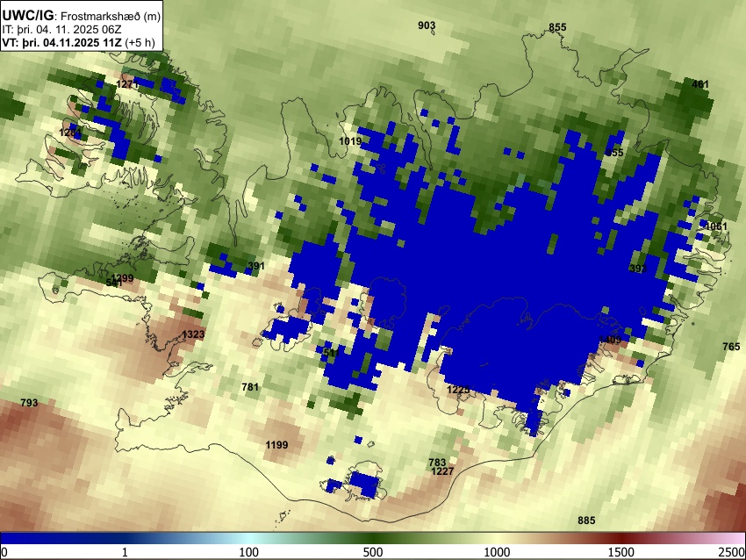
Task: Click the map value 765
Action: coord(731,347)
